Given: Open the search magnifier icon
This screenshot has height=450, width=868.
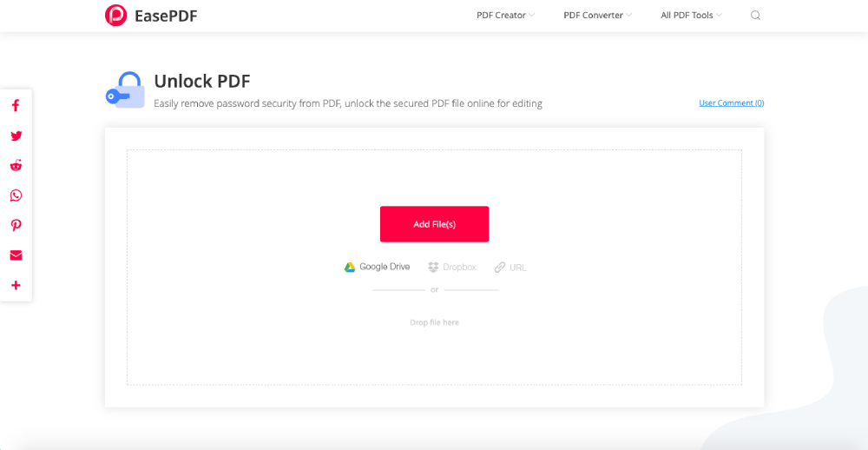Looking at the screenshot, I should point(755,16).
